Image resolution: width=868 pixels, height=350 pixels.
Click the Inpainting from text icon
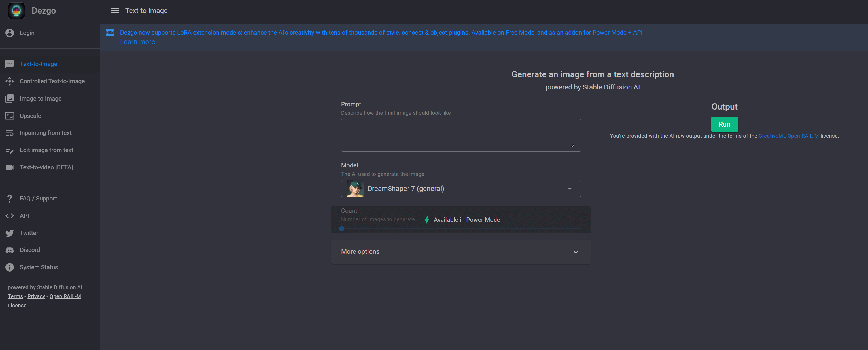[x=10, y=133]
